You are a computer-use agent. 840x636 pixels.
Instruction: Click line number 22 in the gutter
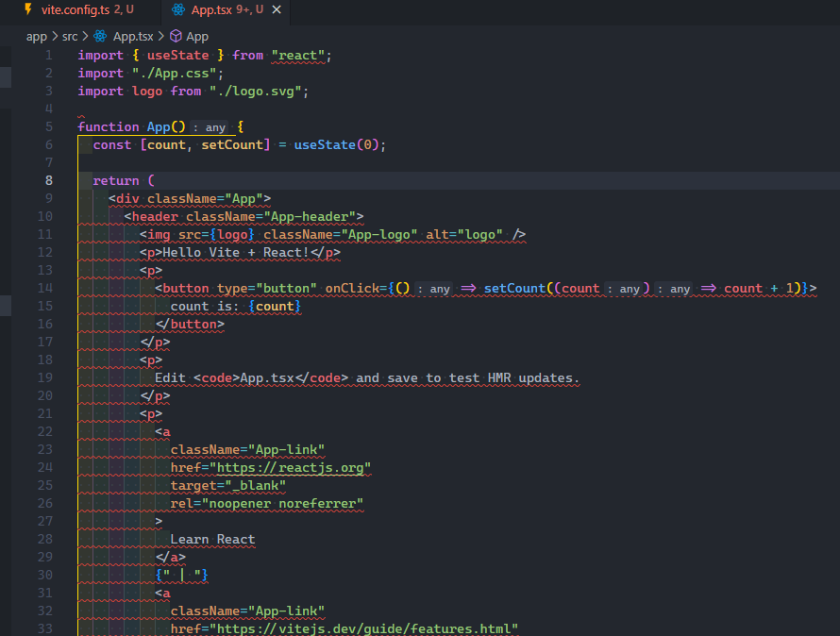tap(45, 432)
